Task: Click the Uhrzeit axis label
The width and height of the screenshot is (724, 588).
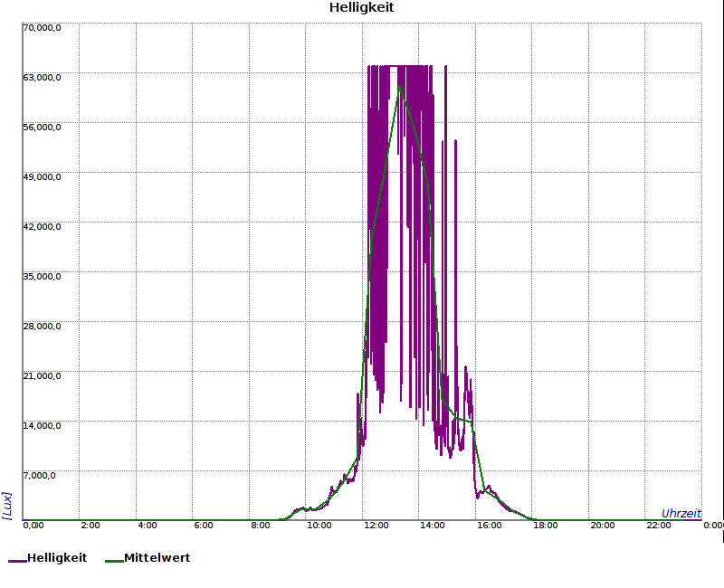Action: pos(681,514)
